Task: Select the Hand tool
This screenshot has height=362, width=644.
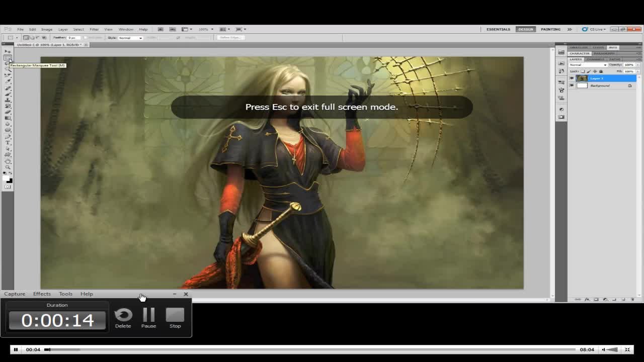Action: point(8,161)
